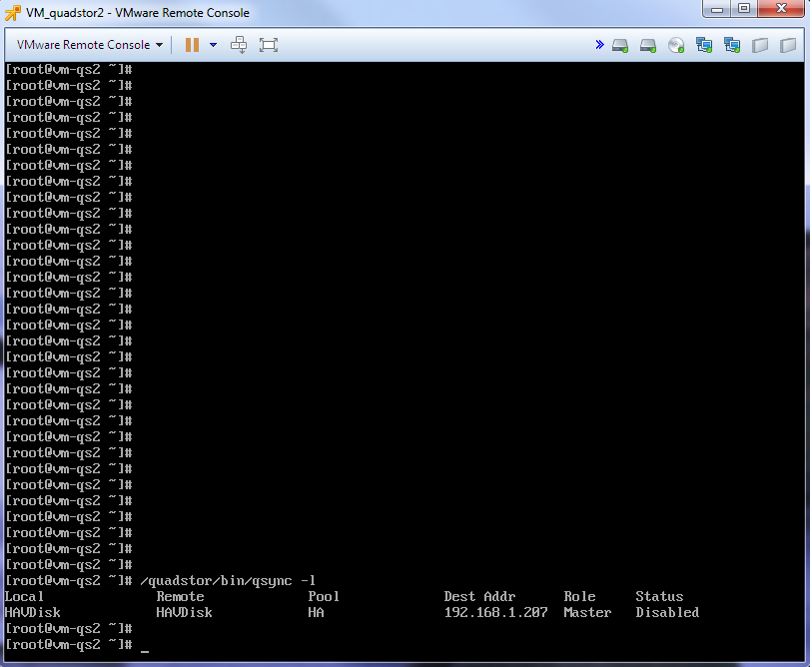The width and height of the screenshot is (812, 667).
Task: Click HAVDisk under the Local column
Action: [33, 613]
